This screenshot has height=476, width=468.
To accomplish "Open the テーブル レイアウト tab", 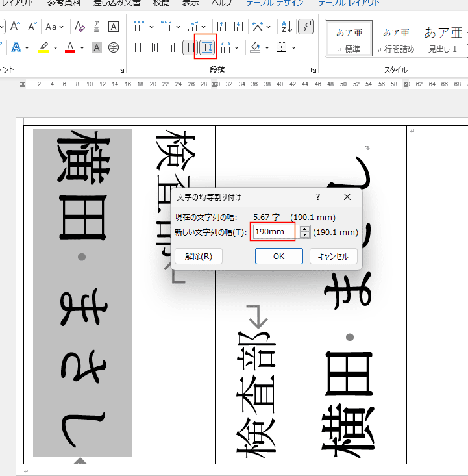I will coord(349,3).
